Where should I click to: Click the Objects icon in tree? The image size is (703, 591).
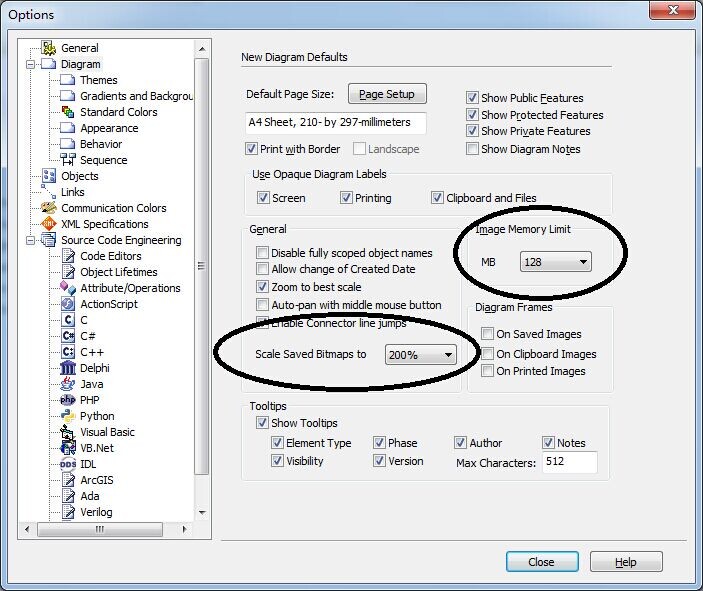point(48,176)
